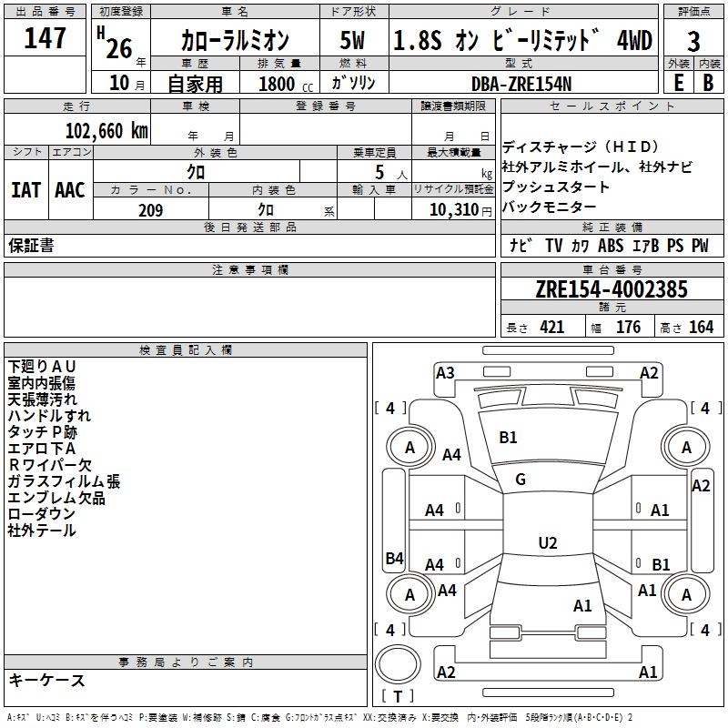
Task: Click G mark on the windshield
Action: coord(521,480)
